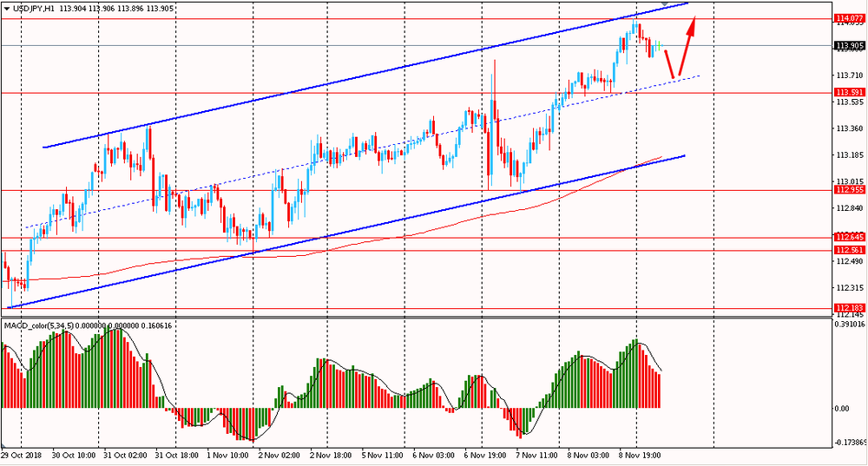The height and width of the screenshot is (466, 868).
Task: Click the 112.645 red level label
Action: click(848, 237)
